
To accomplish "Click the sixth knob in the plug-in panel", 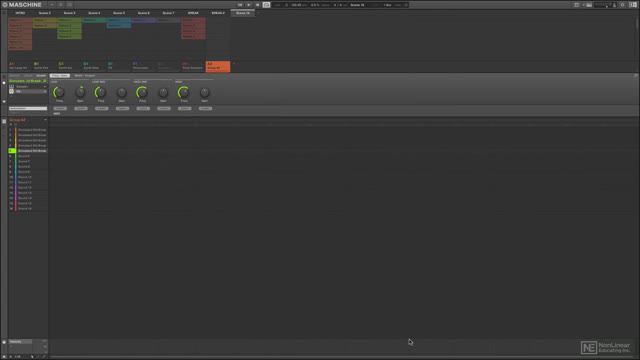I will point(163,93).
